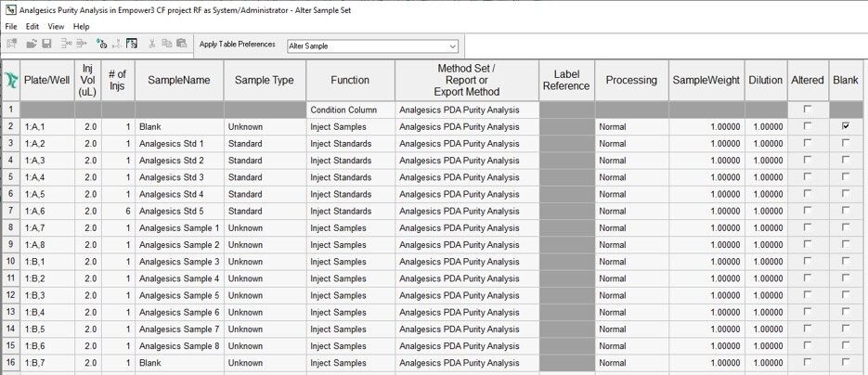The image size is (868, 375).
Task: Click the Method Set column header
Action: [x=467, y=80]
